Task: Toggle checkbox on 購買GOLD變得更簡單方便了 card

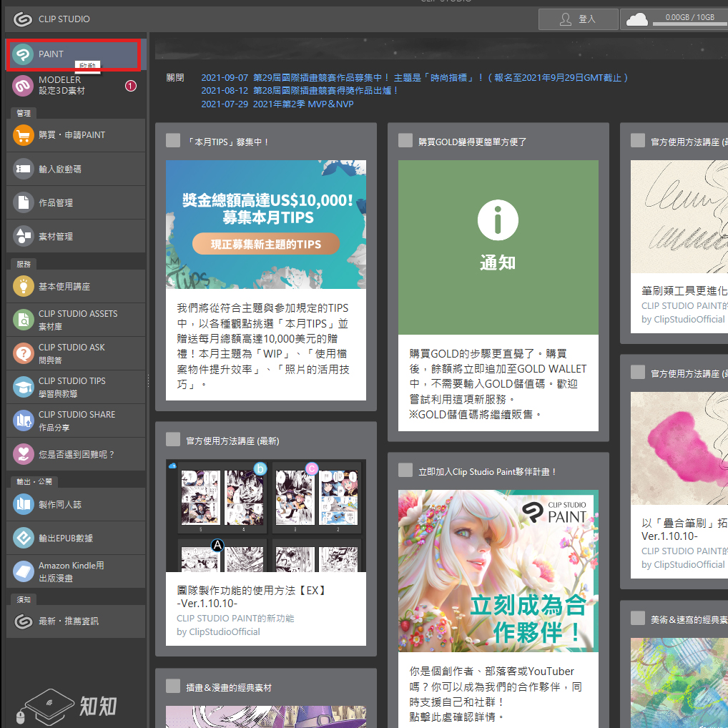Action: point(405,140)
